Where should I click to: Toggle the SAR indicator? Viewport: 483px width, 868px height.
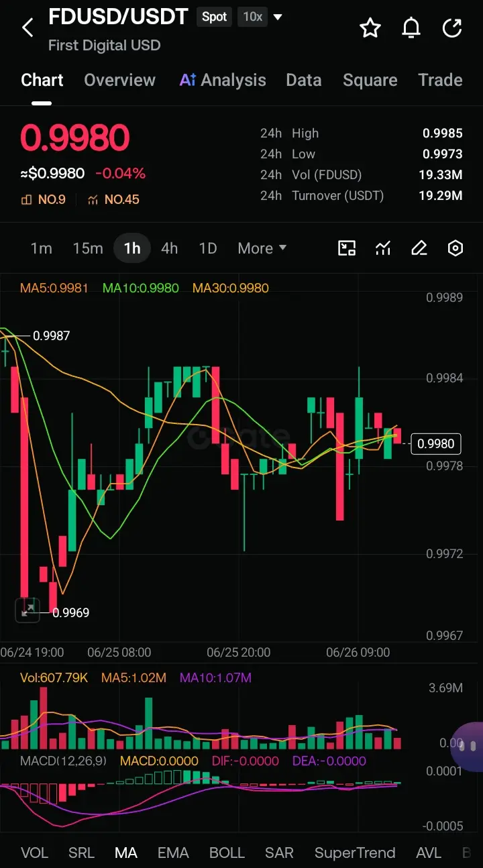coord(279,853)
